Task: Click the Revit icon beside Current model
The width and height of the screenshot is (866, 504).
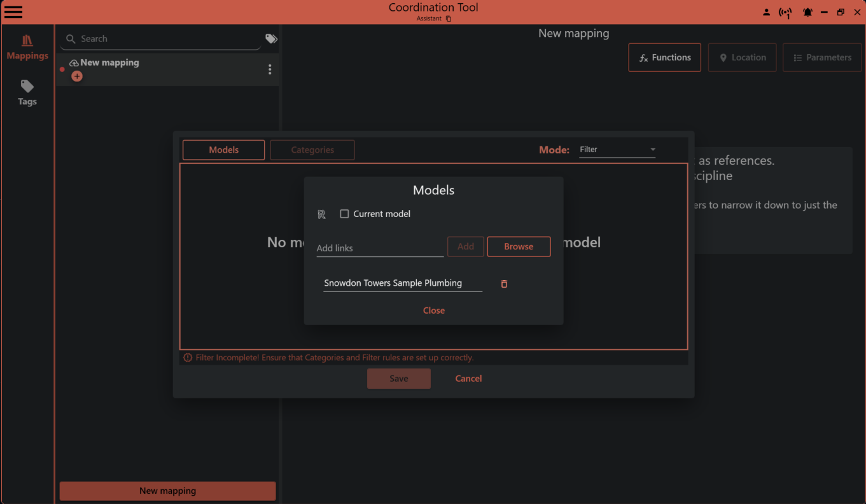Action: point(321,214)
